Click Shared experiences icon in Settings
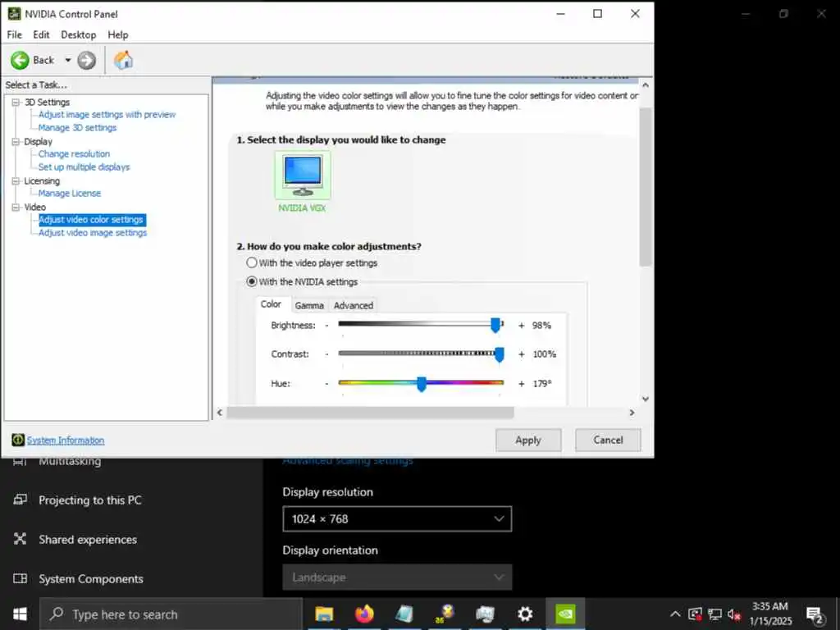This screenshot has height=630, width=840. pos(20,539)
